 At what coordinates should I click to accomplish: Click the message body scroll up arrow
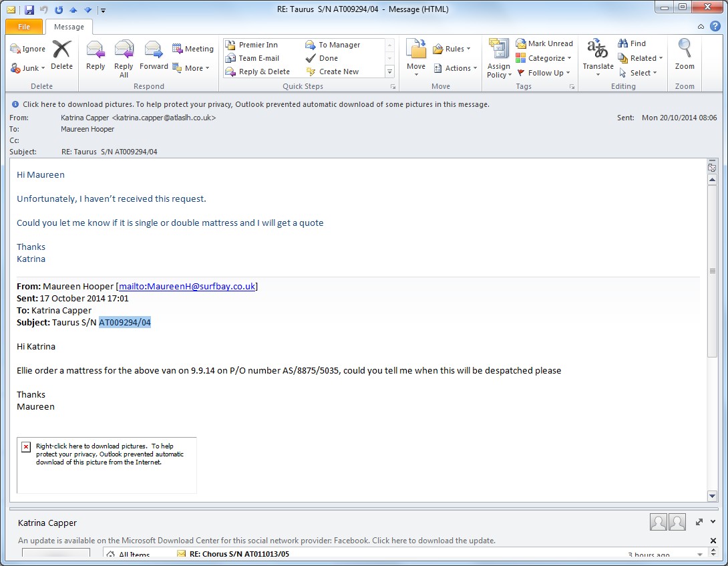(x=712, y=180)
